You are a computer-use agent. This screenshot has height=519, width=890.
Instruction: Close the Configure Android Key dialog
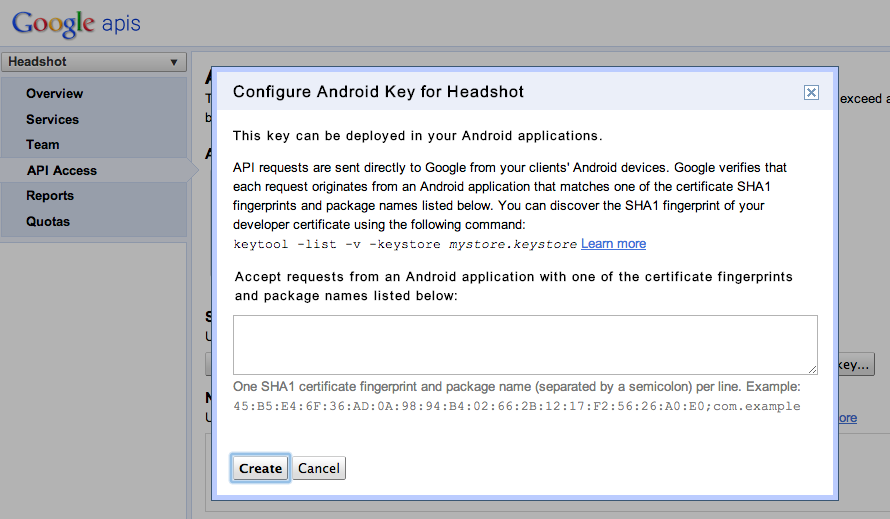tap(811, 93)
